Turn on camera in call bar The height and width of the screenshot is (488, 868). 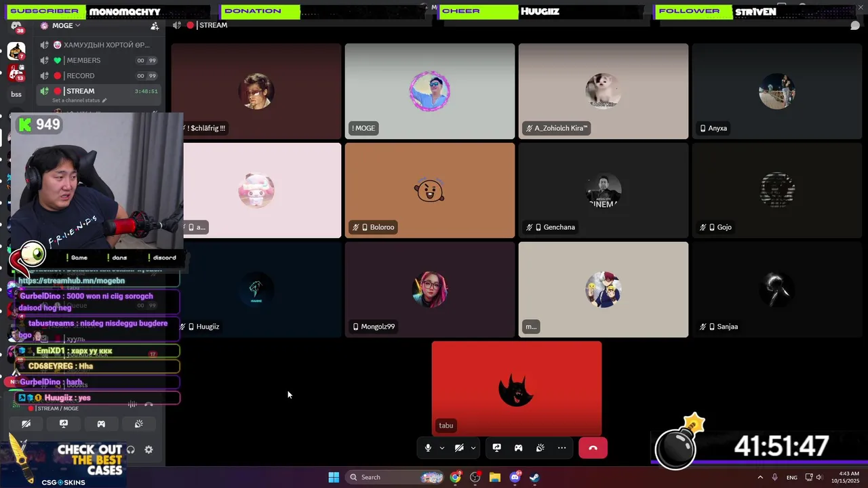(x=459, y=448)
